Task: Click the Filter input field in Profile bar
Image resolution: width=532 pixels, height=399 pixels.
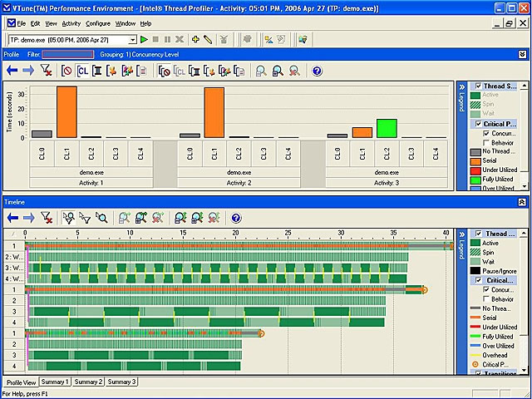Action: pos(67,54)
